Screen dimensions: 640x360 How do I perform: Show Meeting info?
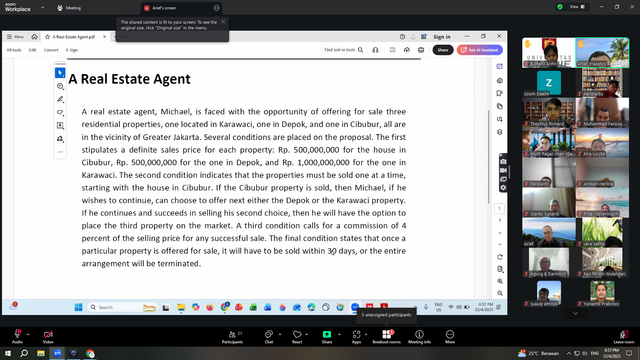(419, 337)
